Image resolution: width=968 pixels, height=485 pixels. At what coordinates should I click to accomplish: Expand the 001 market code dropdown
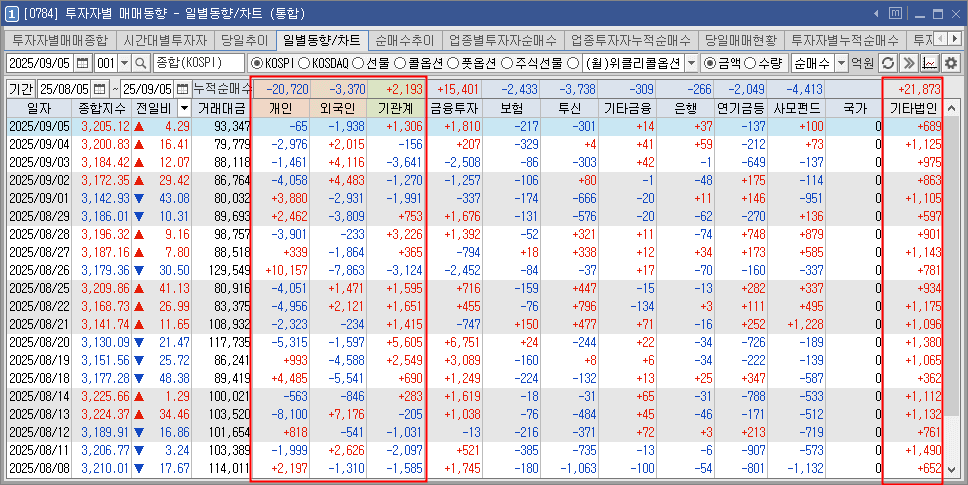[x=125, y=63]
